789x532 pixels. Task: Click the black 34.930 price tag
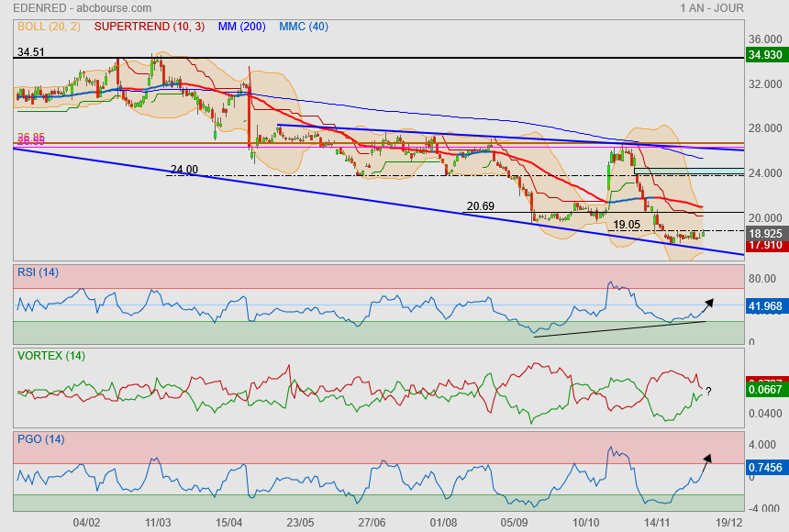tap(764, 55)
